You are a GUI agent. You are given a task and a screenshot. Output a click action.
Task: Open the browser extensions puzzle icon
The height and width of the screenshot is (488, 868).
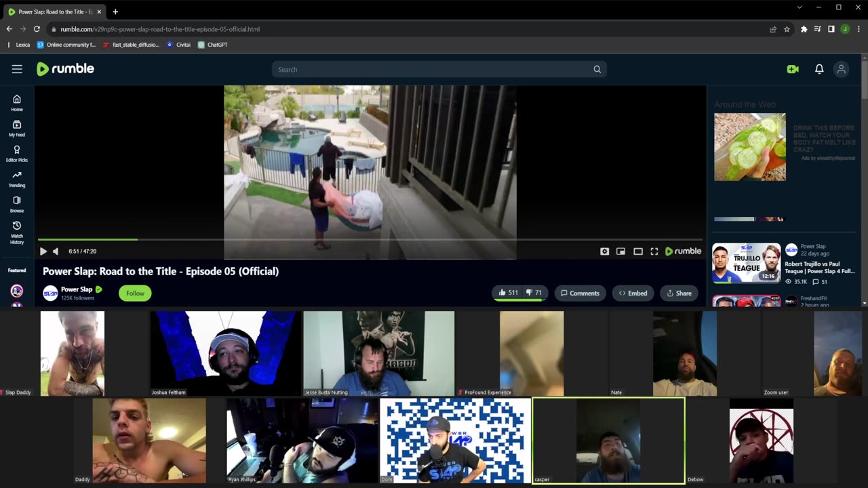(x=804, y=29)
